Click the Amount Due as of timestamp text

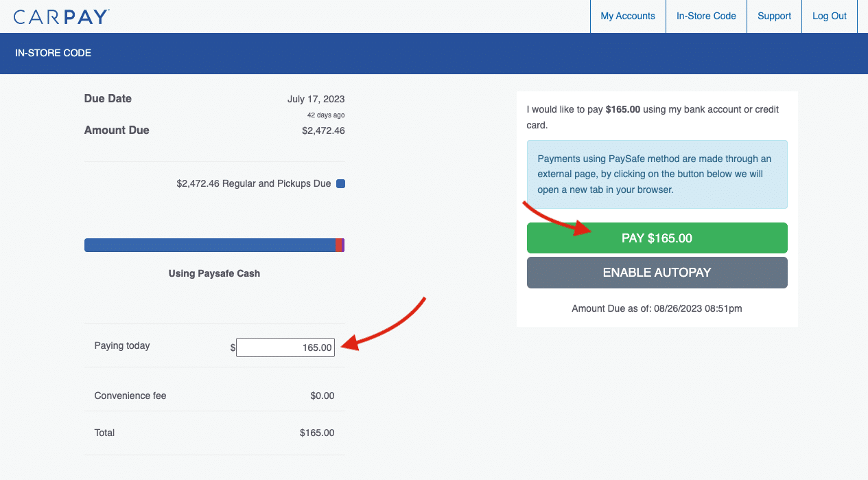pos(657,308)
